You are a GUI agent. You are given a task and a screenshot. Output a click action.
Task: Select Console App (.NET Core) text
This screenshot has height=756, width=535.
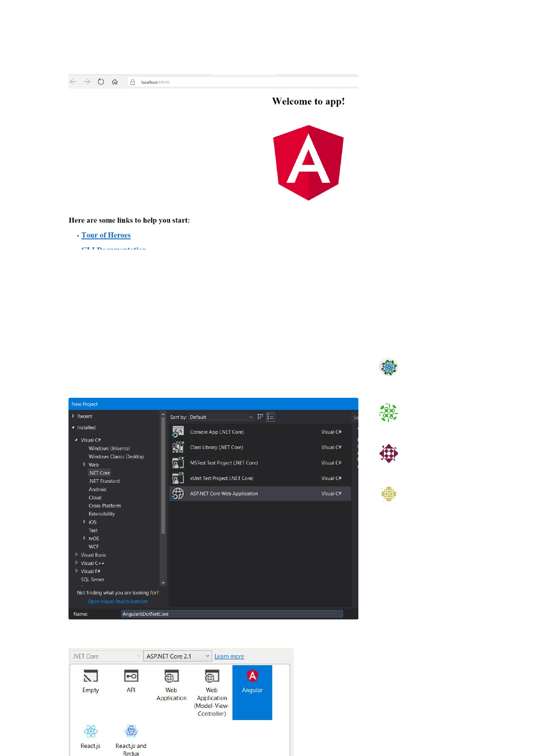click(217, 432)
